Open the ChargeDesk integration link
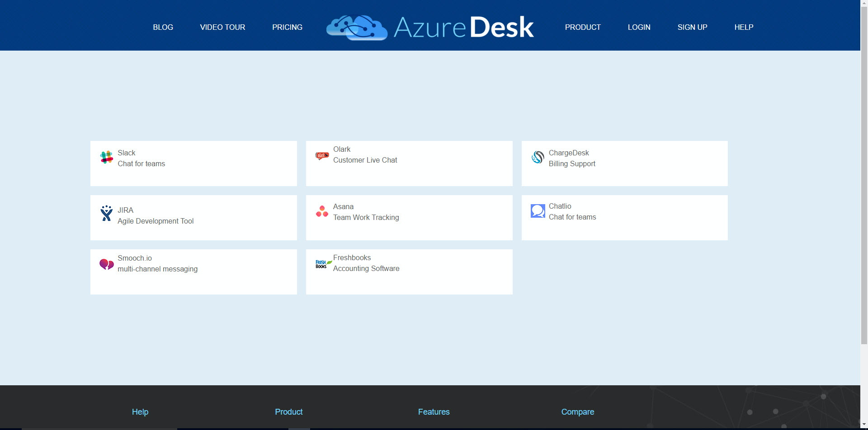This screenshot has height=430, width=868. pyautogui.click(x=569, y=153)
